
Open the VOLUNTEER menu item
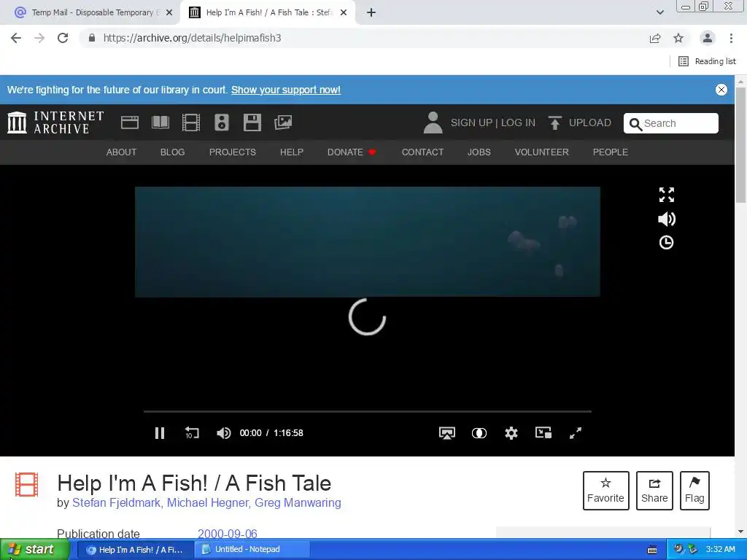tap(542, 152)
